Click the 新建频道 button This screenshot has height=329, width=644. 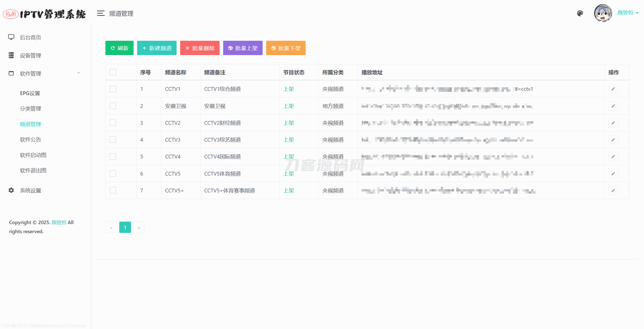pyautogui.click(x=157, y=48)
